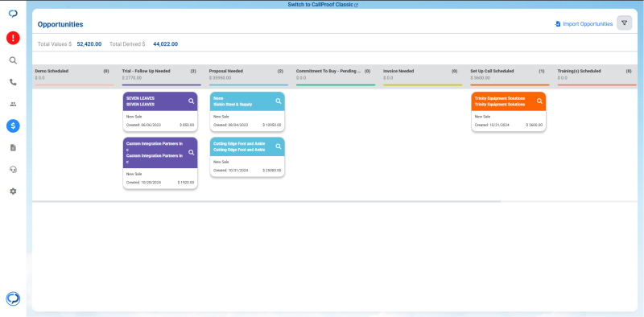Image resolution: width=644 pixels, height=317 pixels.
Task: Open the Trinity Equipment Solutions card title
Action: (x=500, y=101)
